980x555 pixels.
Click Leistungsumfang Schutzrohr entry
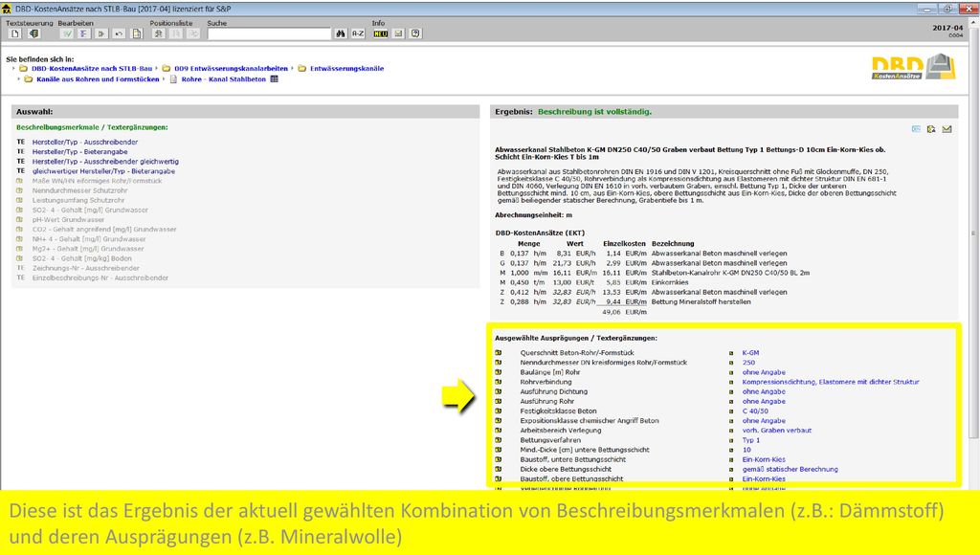(x=78, y=201)
